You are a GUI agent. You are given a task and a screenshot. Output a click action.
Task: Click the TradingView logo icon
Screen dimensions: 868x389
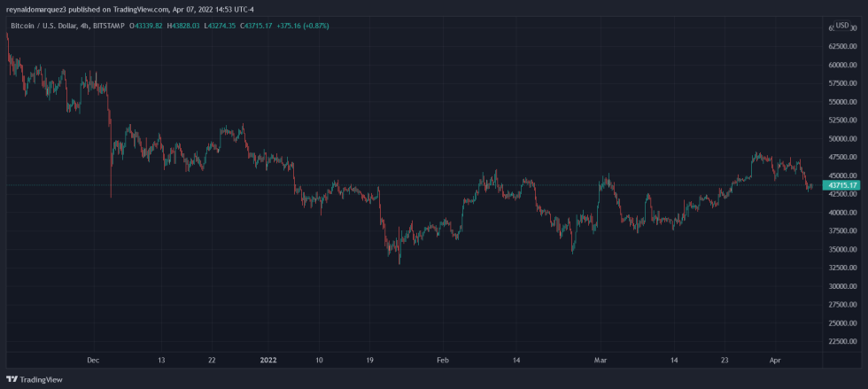[x=12, y=379]
